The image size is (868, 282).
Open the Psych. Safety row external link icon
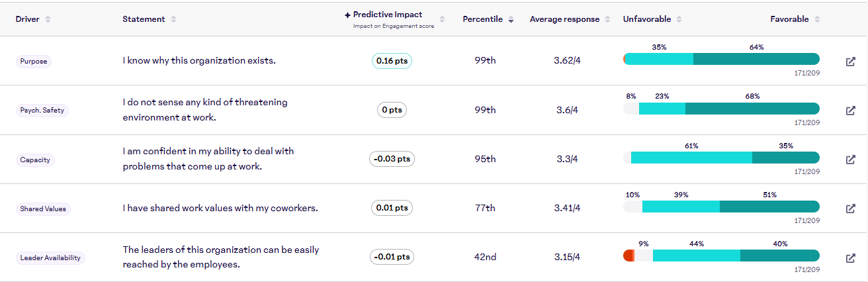851,111
